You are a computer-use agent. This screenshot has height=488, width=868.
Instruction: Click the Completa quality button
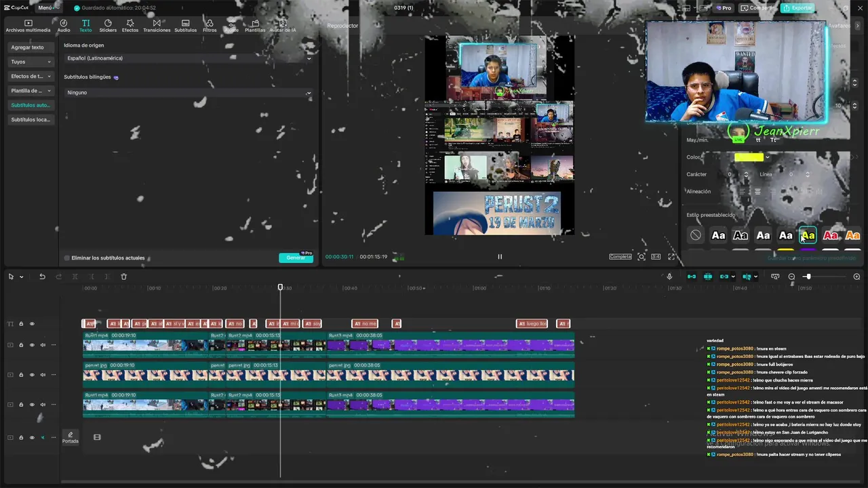click(620, 257)
